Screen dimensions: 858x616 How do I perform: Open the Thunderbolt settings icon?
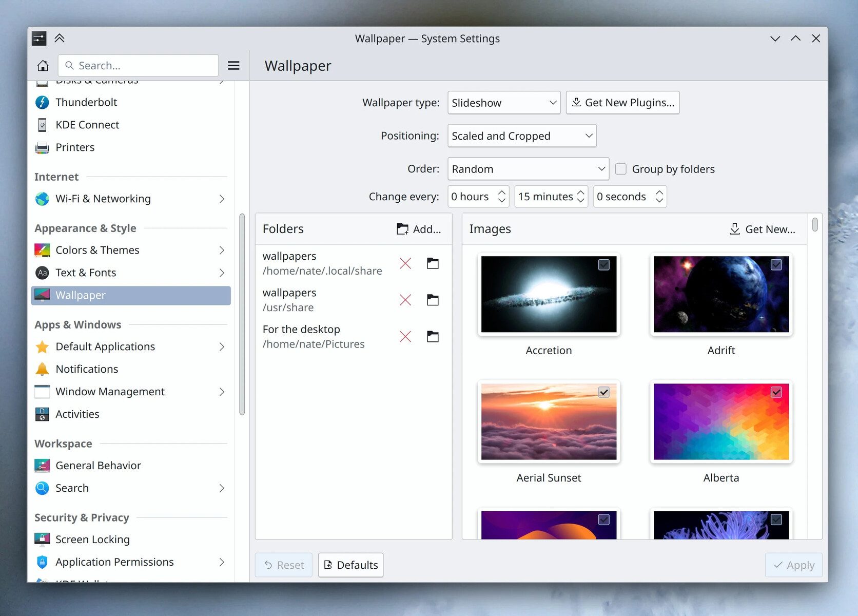(x=42, y=102)
